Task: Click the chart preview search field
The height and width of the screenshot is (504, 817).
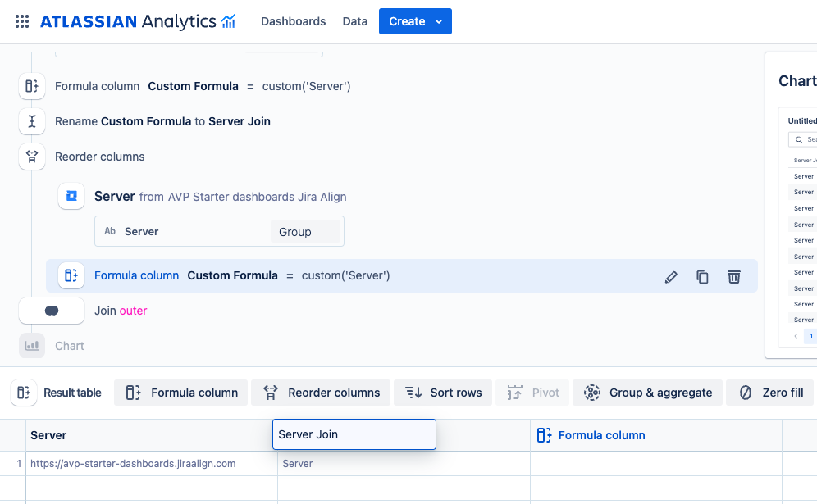Action: click(x=802, y=139)
